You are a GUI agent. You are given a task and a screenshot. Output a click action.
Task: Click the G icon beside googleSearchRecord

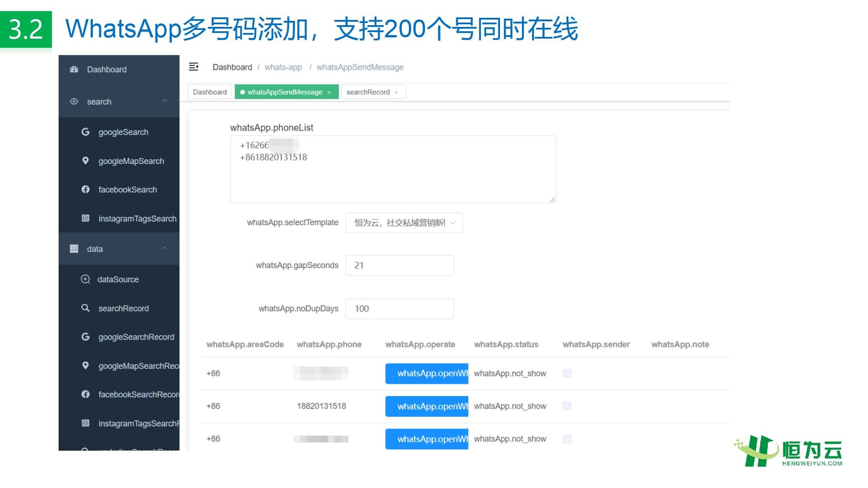[85, 337]
